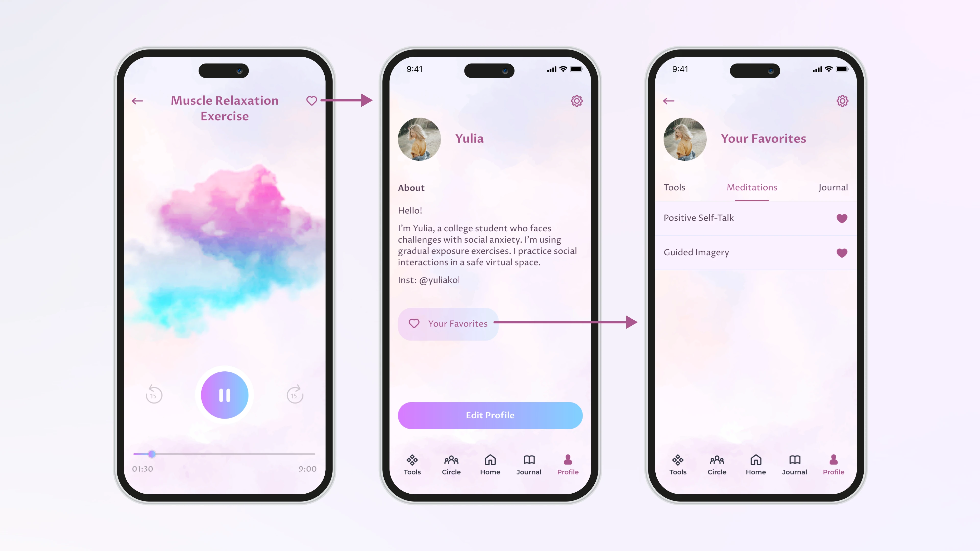Image resolution: width=980 pixels, height=551 pixels.
Task: Switch to the Tools tab in Favorites
Action: coord(675,187)
